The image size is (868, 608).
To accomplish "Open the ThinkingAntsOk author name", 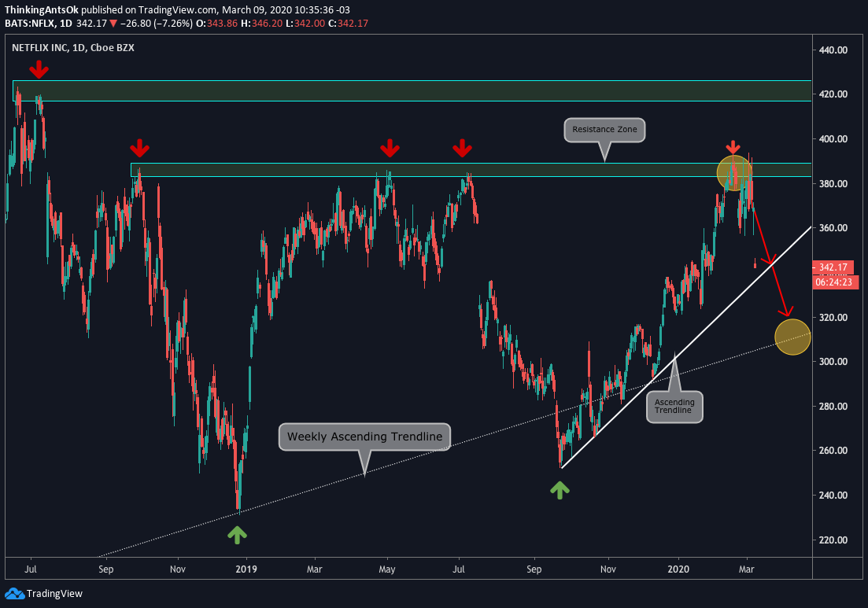I will click(42, 10).
